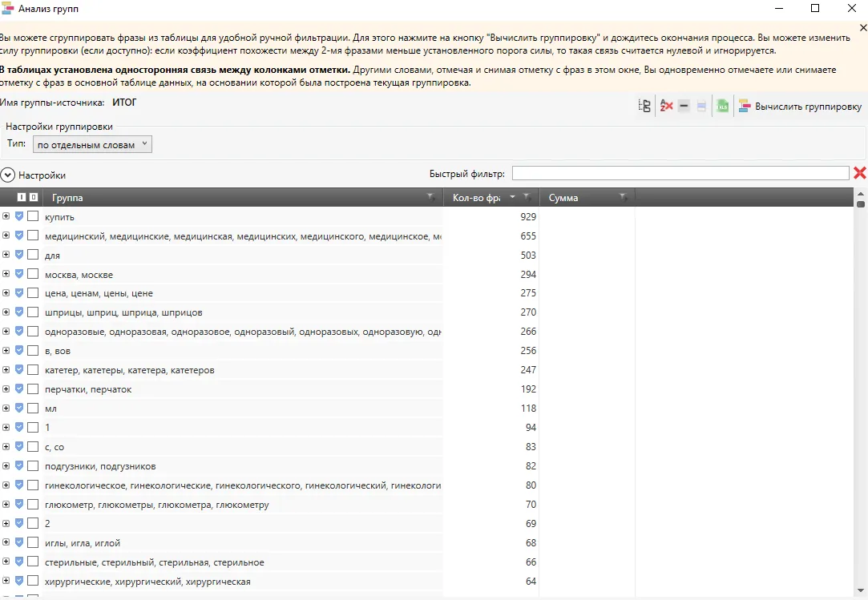
Task: Click the A-Z sort reset icon
Action: coord(666,106)
